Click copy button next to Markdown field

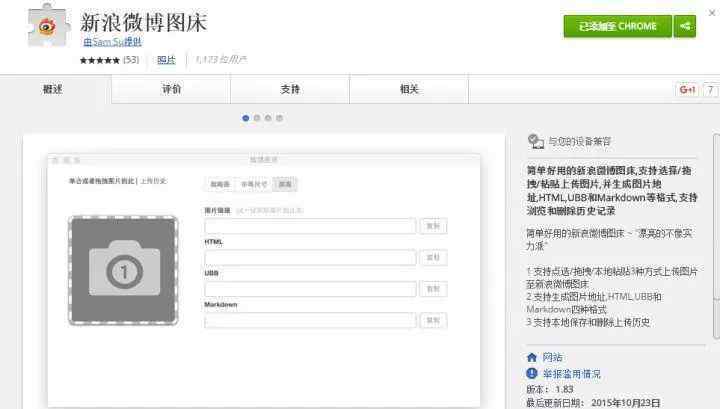[x=433, y=320]
